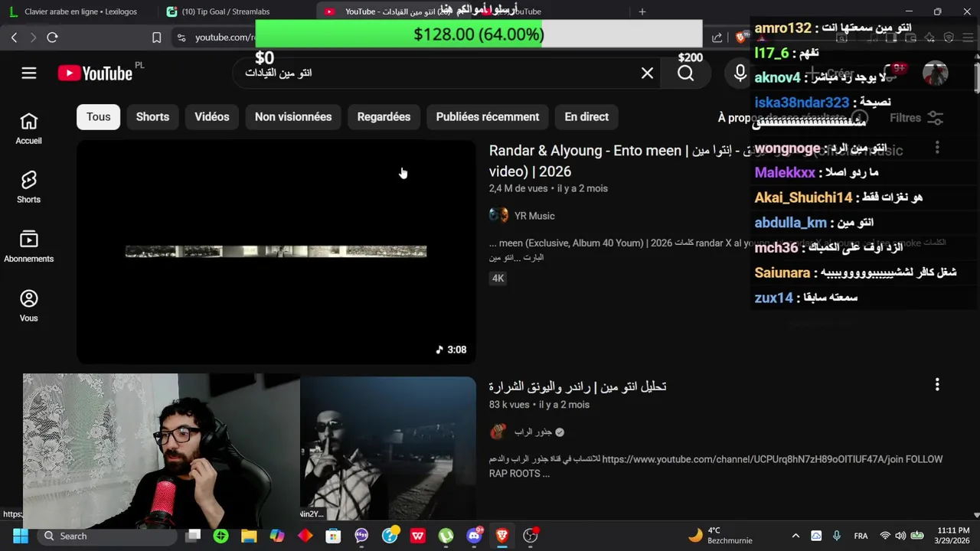Open the weather widget showing 4°C
Screen dimensions: 980x551
tap(720, 536)
